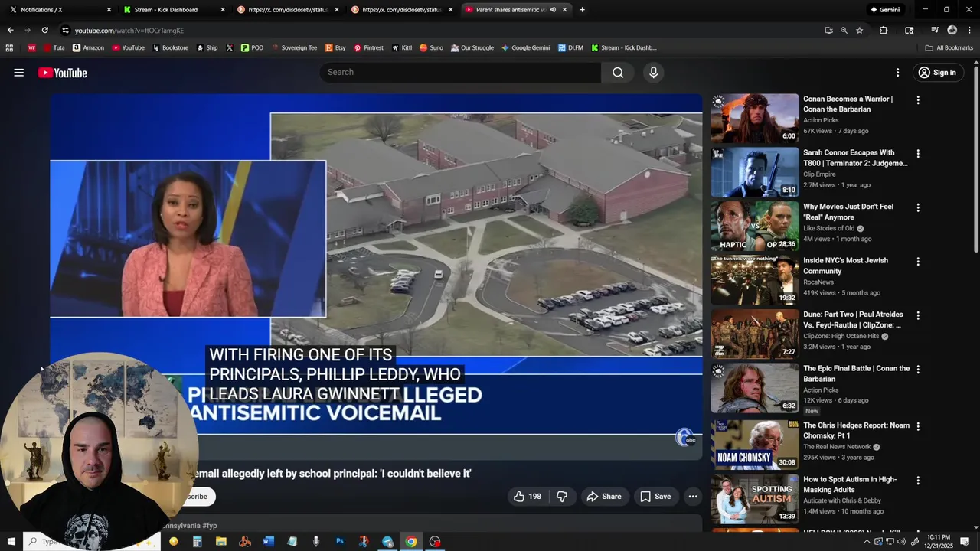Click the Chrome address bar URL
Screen dimensions: 980x551
(x=129, y=30)
